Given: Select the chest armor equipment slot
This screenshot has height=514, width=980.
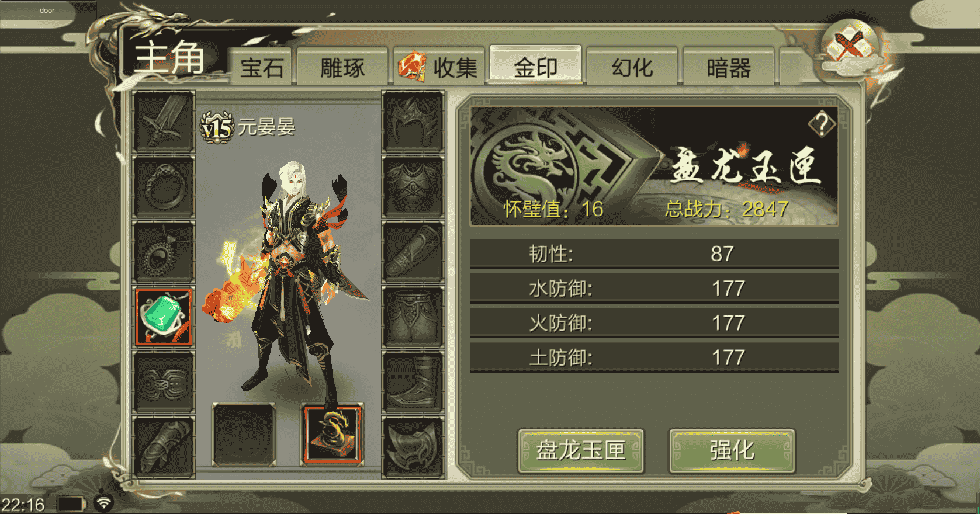Looking at the screenshot, I should [x=413, y=187].
